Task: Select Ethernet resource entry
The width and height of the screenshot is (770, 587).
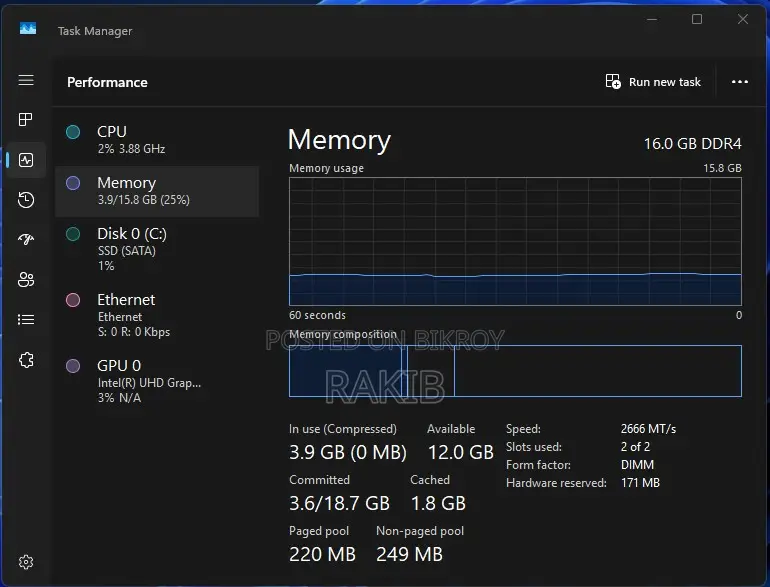Action: tap(157, 315)
